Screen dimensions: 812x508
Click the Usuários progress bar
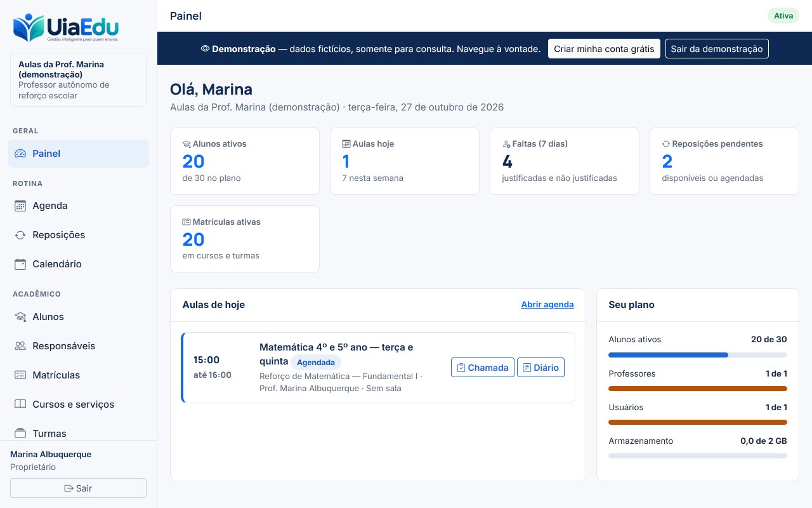(x=698, y=422)
